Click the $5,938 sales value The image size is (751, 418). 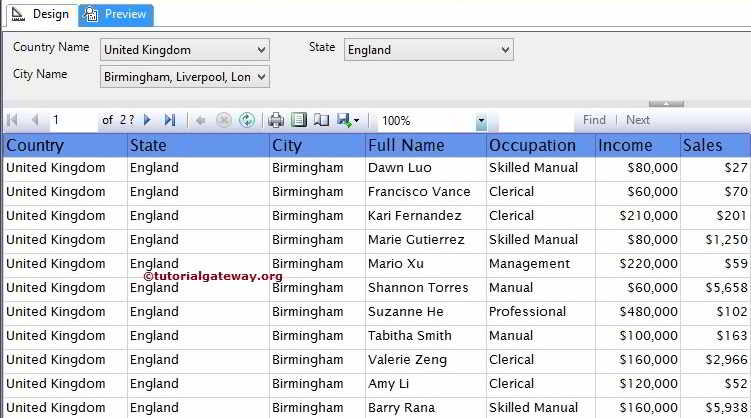(x=726, y=407)
